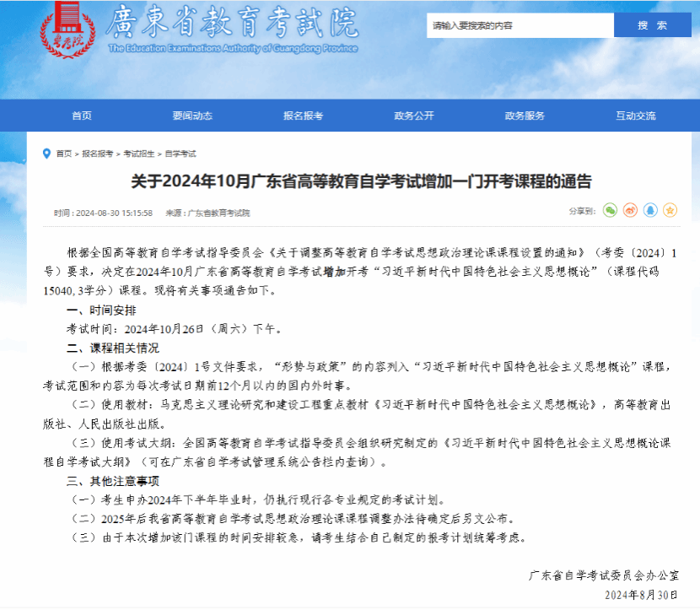This screenshot has width=700, height=610.
Task: Share article via the WeChat icon
Action: tap(610, 210)
